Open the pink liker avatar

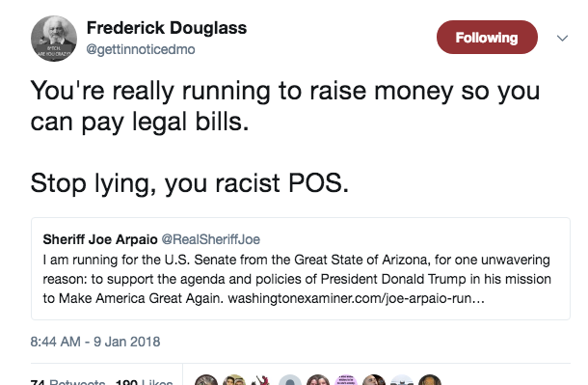pyautogui.click(x=346, y=380)
